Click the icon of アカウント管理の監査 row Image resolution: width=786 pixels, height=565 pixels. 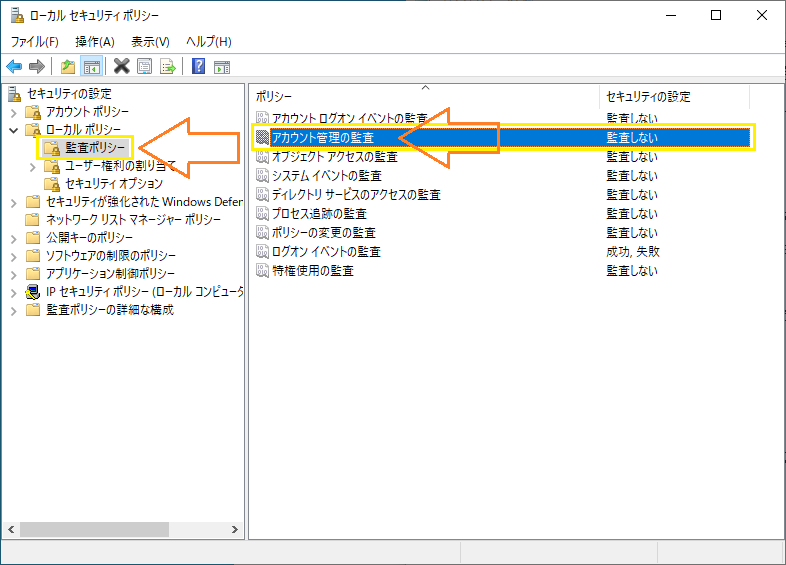[x=262, y=137]
